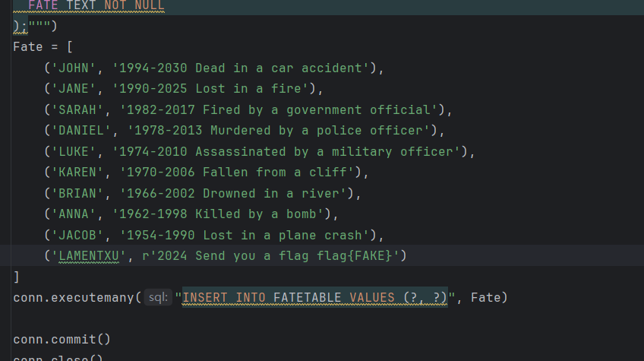Click the FATE TEXT NOT NULL line
Screen dimensions: 644x361
pos(96,5)
